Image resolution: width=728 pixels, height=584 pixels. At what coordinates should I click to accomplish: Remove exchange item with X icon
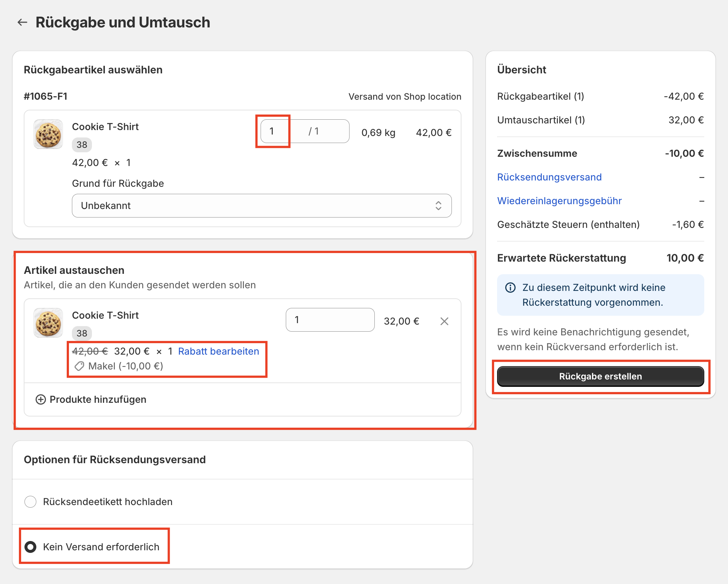click(444, 321)
